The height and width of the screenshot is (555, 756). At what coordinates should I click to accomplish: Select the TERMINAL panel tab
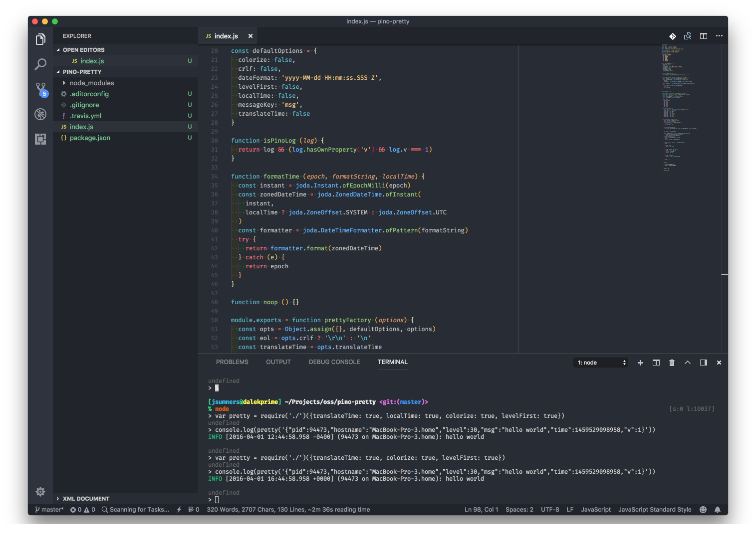click(x=393, y=362)
